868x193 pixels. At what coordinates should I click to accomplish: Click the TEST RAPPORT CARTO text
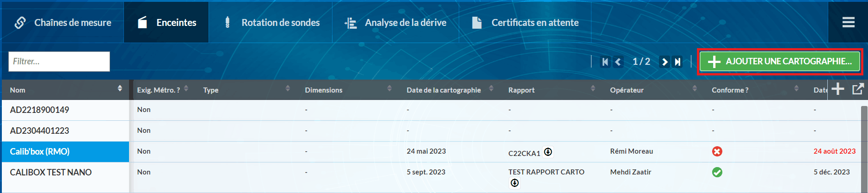[546, 172]
